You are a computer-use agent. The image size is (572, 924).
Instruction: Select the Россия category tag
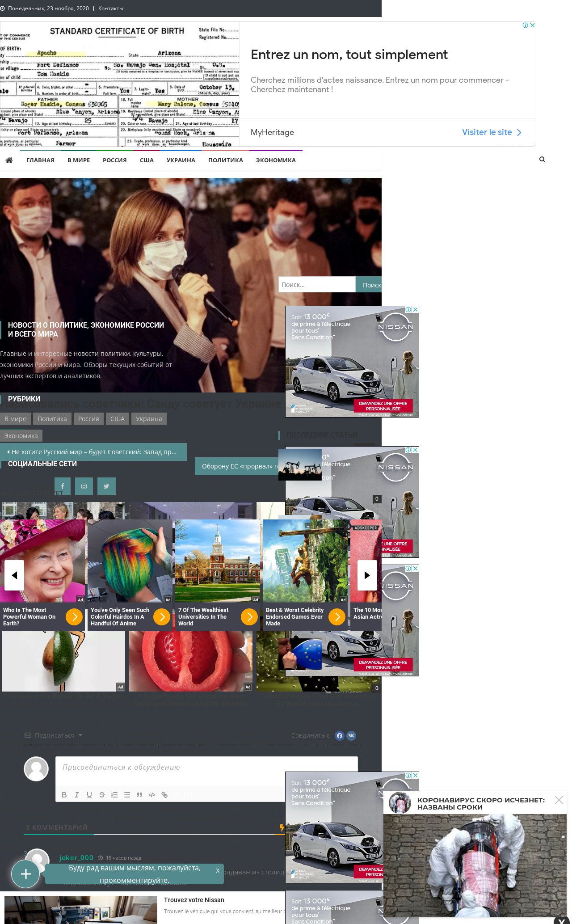[x=88, y=419]
